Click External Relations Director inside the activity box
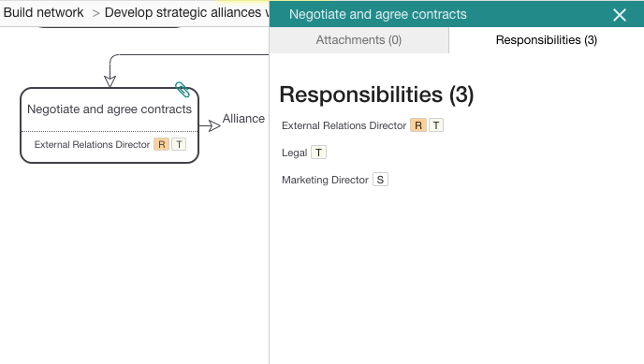Image resolution: width=644 pixels, height=364 pixels. click(92, 144)
